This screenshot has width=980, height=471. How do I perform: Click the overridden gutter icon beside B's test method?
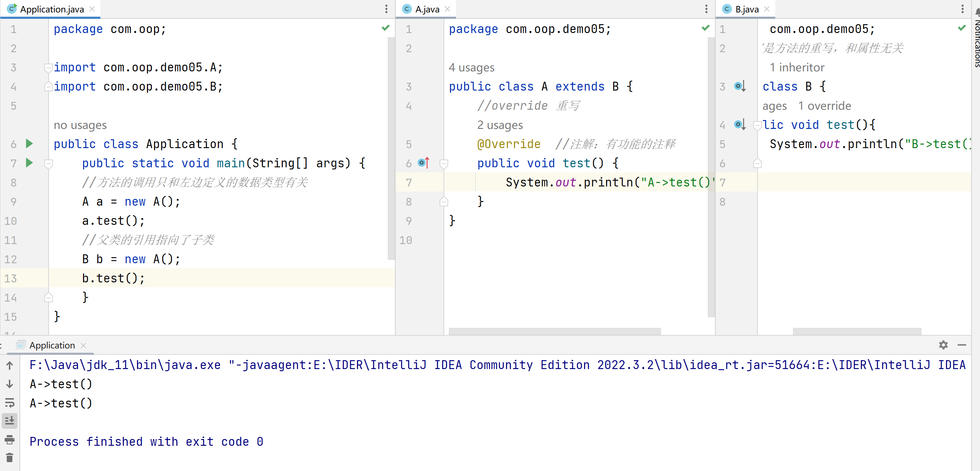coord(739,125)
